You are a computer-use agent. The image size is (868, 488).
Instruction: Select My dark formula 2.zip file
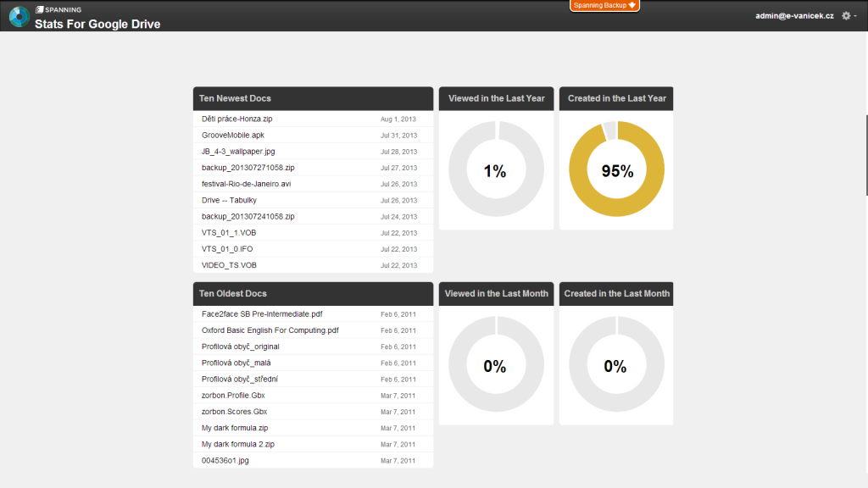(x=238, y=444)
